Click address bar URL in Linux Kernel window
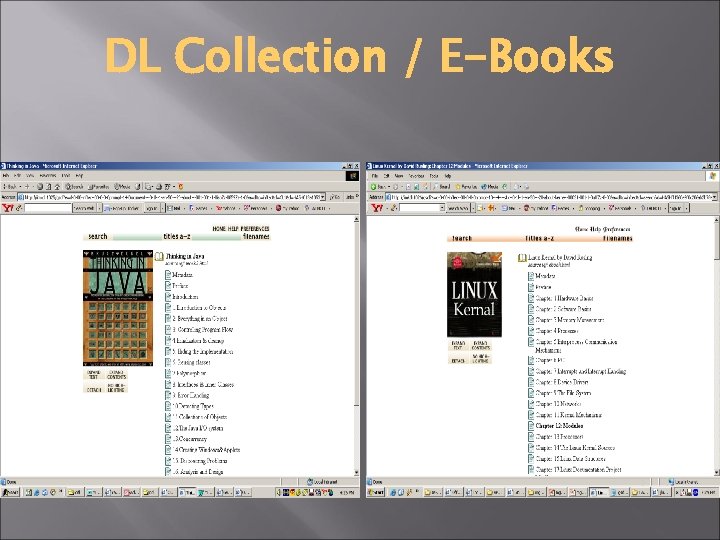This screenshot has width=720, height=540. pos(552,197)
